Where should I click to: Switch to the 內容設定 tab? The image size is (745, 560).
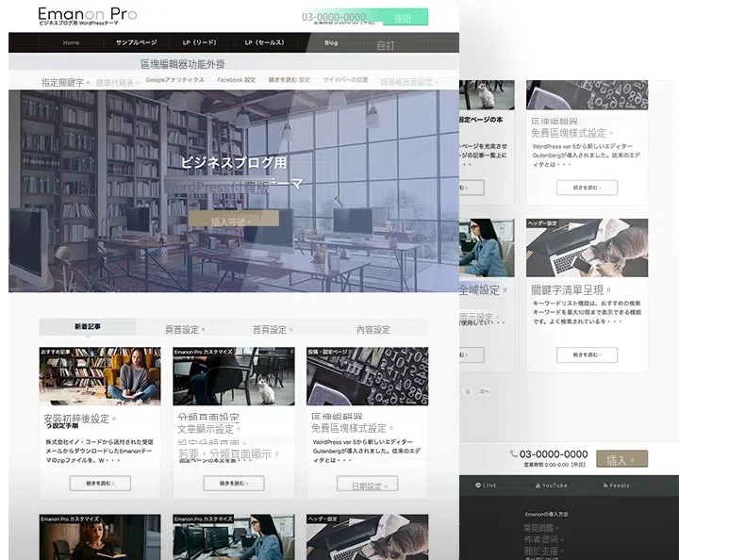(373, 330)
